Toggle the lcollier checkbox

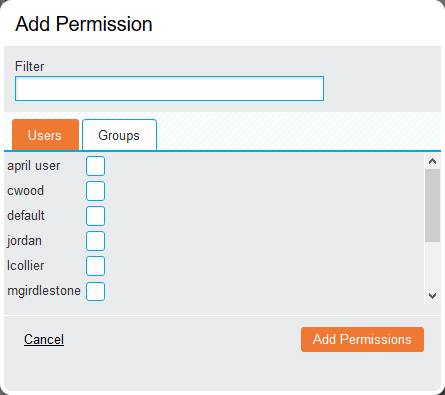click(x=96, y=266)
